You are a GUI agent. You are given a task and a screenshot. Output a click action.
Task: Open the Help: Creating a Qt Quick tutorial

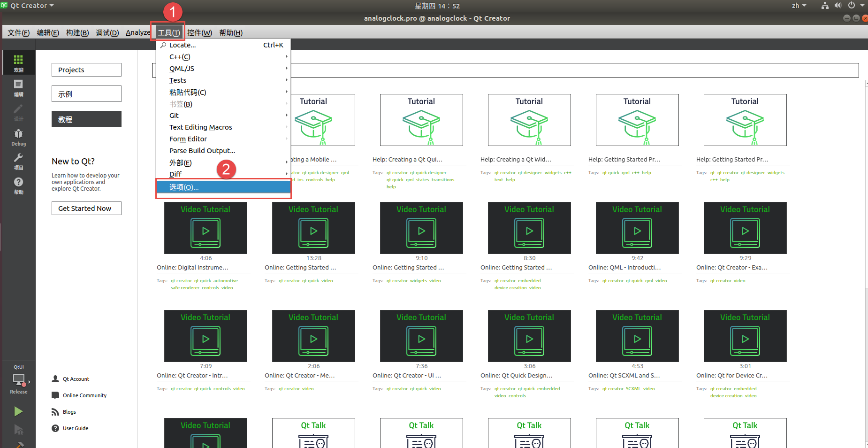pyautogui.click(x=421, y=120)
